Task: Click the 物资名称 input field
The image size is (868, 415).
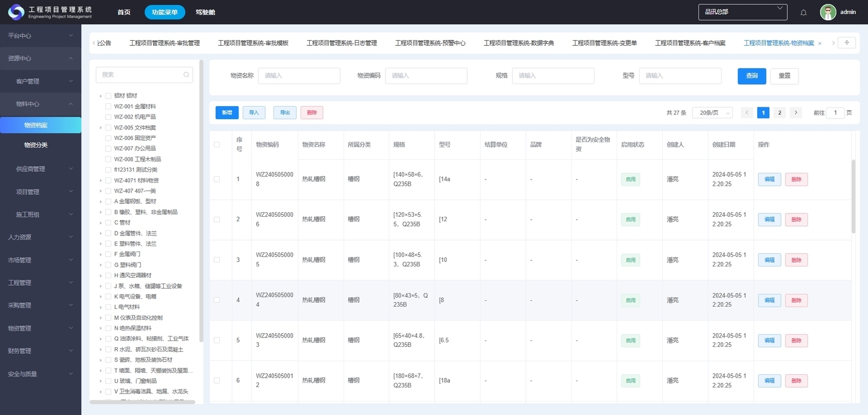Action: click(x=299, y=76)
